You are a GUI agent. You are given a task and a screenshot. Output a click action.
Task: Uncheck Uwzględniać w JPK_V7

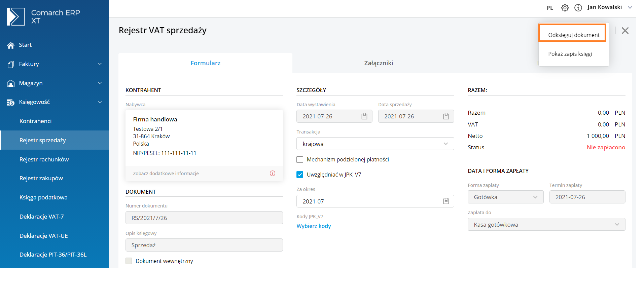tap(300, 175)
